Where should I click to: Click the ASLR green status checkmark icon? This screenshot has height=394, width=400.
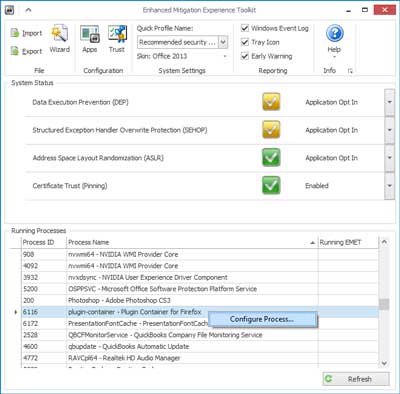[x=271, y=158]
